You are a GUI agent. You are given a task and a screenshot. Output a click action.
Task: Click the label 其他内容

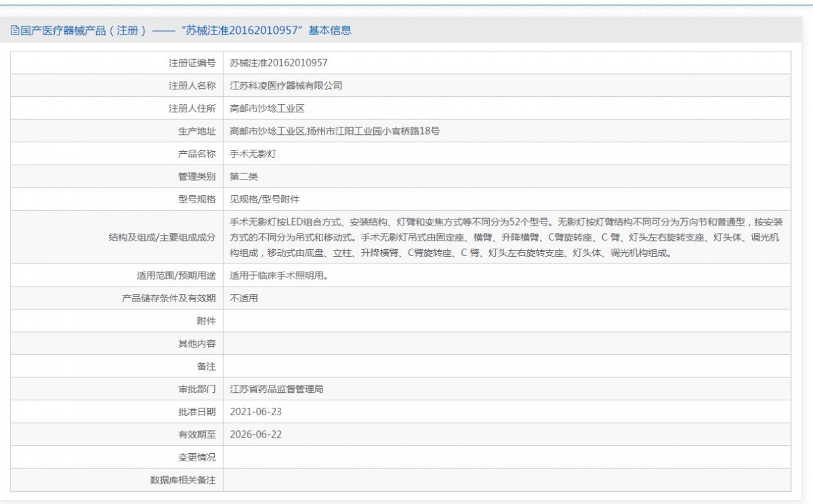pos(197,343)
